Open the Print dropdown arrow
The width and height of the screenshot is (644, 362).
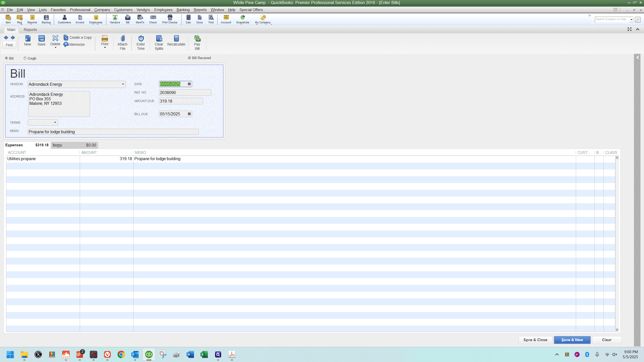pyautogui.click(x=105, y=48)
